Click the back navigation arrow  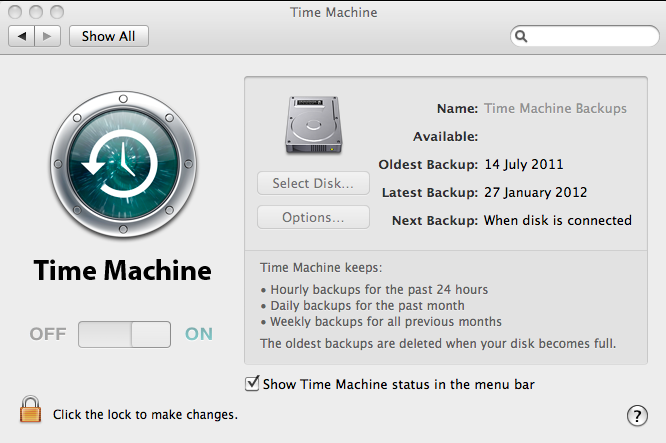[x=22, y=36]
